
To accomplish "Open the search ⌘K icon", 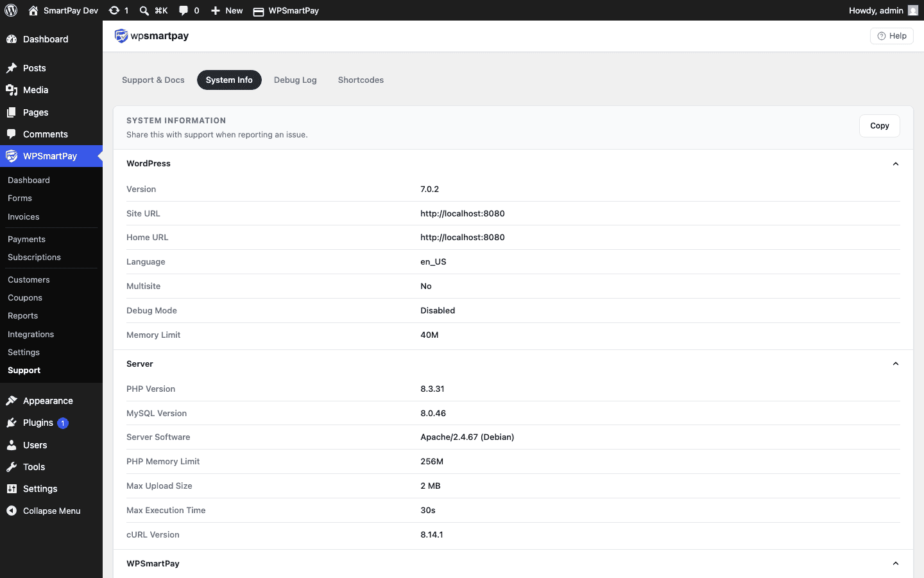I will pos(144,10).
